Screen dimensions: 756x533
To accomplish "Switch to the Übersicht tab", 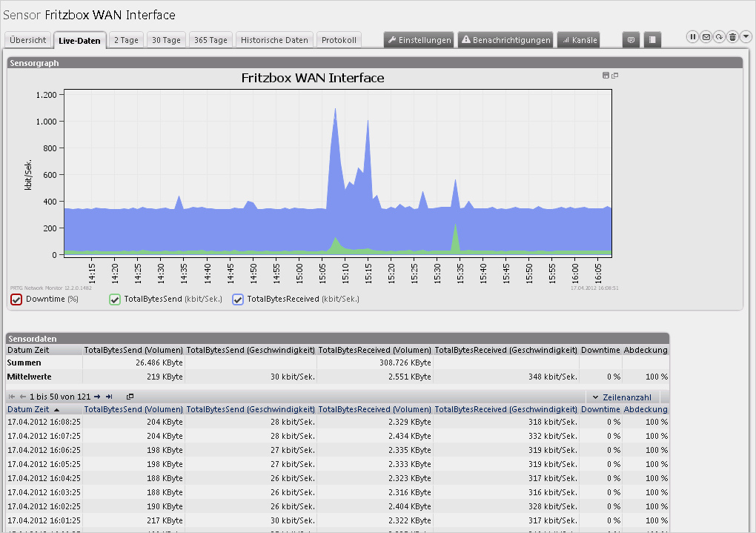I will click(28, 40).
